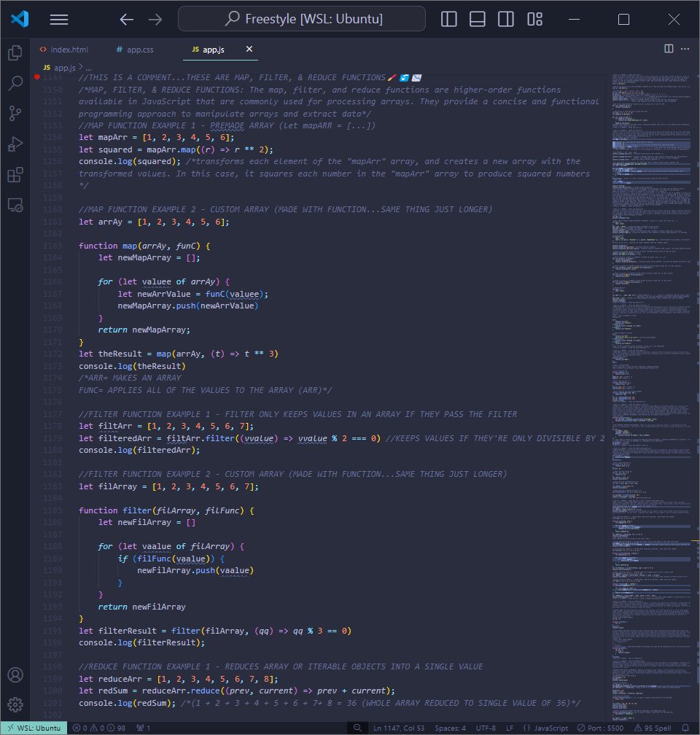Viewport: 700px width, 735px height.
Task: Click 'reduceArr' declaration on line 1199
Action: point(120,679)
